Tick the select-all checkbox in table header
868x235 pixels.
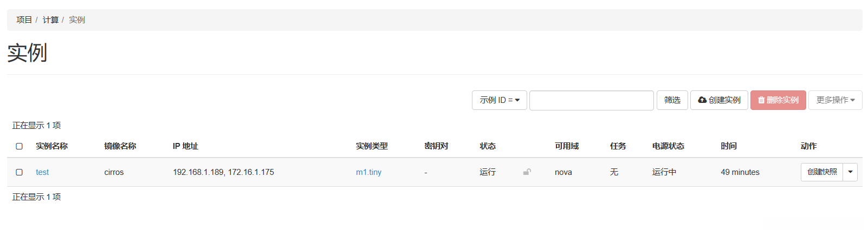click(x=19, y=146)
